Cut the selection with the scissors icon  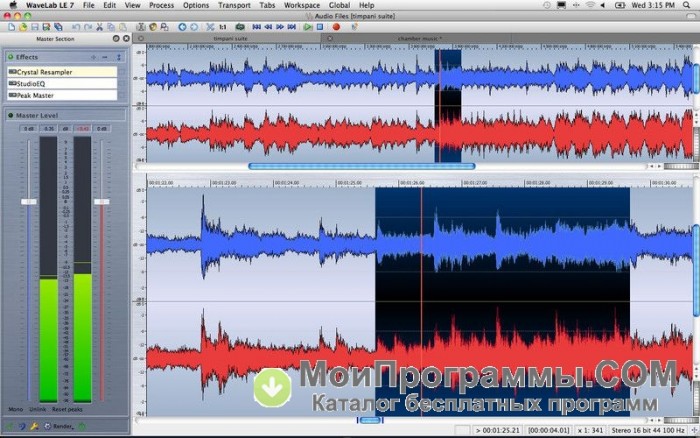pyautogui.click(x=100, y=27)
